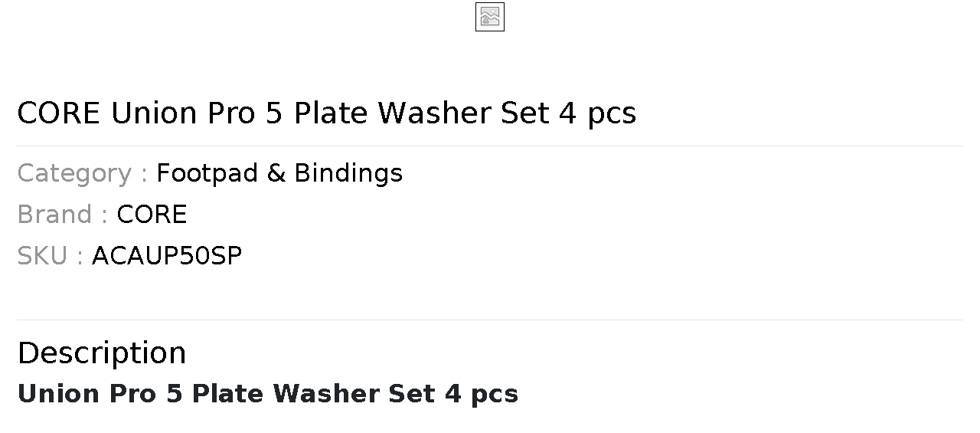Click the word CORE in the title
980x433 pixels.
click(59, 113)
